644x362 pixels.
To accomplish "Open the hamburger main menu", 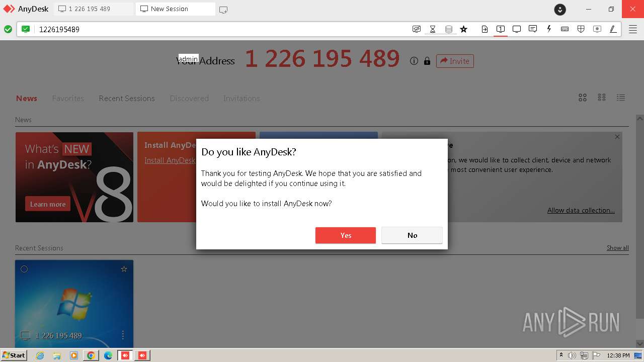I will 633,29.
